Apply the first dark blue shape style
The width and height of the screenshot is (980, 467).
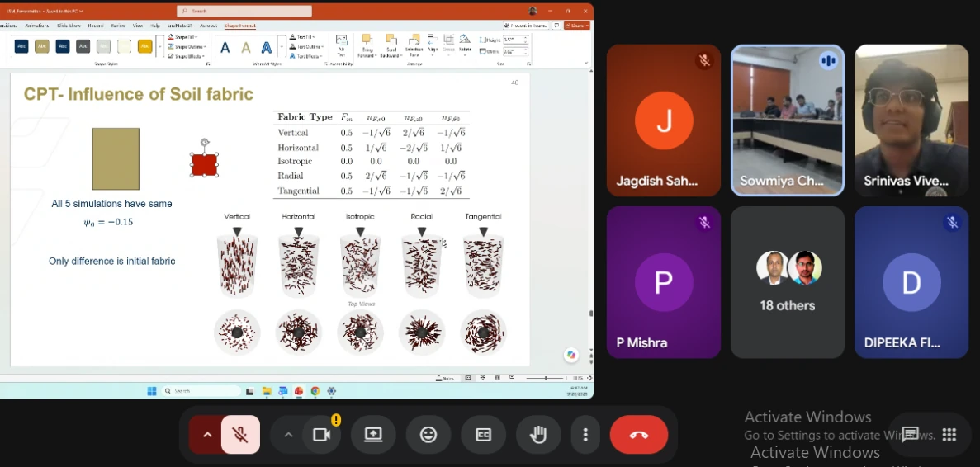21,46
